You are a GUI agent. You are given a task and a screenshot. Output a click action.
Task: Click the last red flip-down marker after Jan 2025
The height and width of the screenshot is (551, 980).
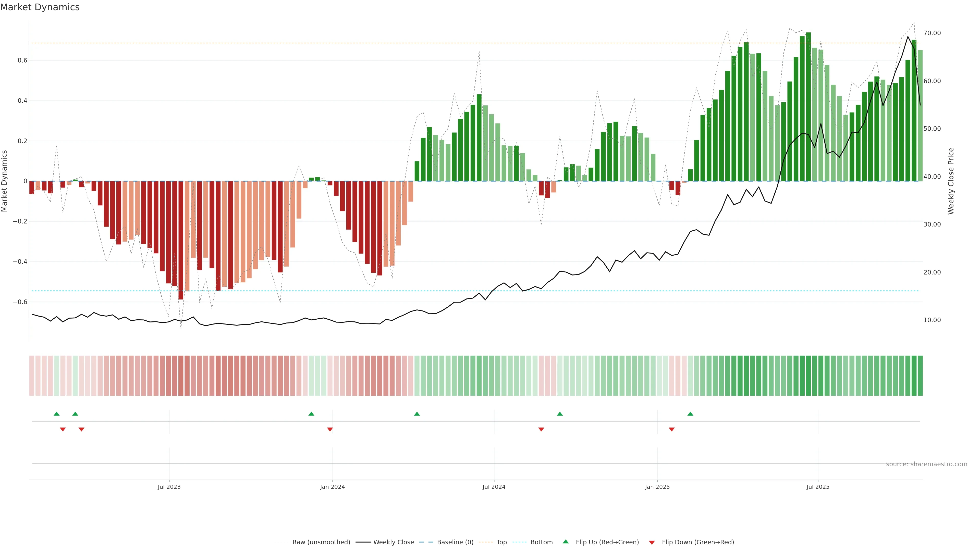click(x=671, y=429)
